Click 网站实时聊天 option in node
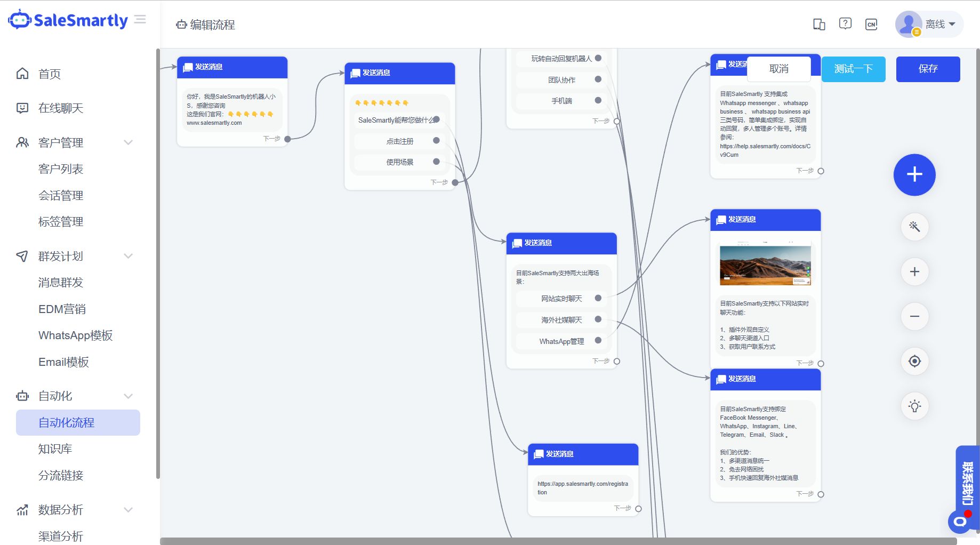Image resolution: width=980 pixels, height=545 pixels. click(561, 299)
